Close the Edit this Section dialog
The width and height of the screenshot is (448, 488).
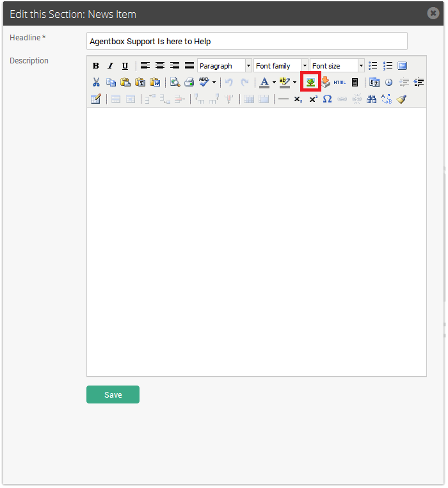click(433, 13)
